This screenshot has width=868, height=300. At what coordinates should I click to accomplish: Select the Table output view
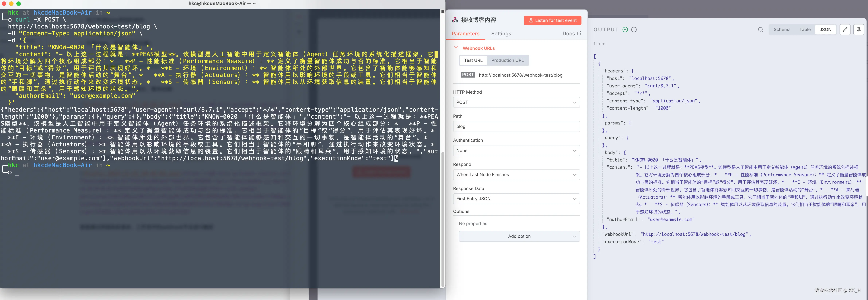point(805,29)
